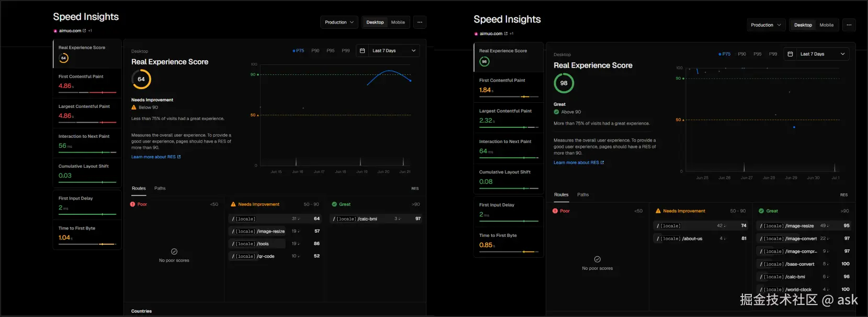Open /[locale]/image-resize route scoring 57
The height and width of the screenshot is (317, 868).
click(x=276, y=231)
